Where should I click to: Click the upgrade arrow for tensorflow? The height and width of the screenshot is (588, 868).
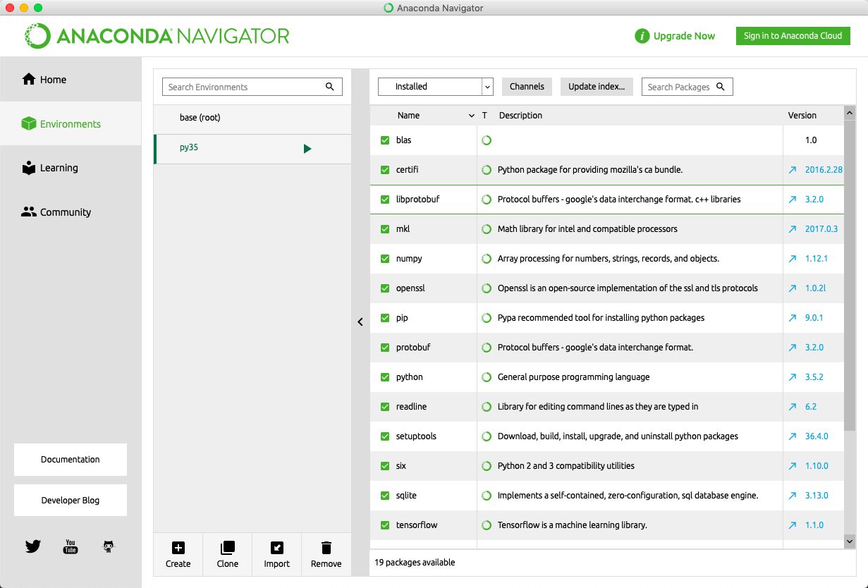pos(793,525)
